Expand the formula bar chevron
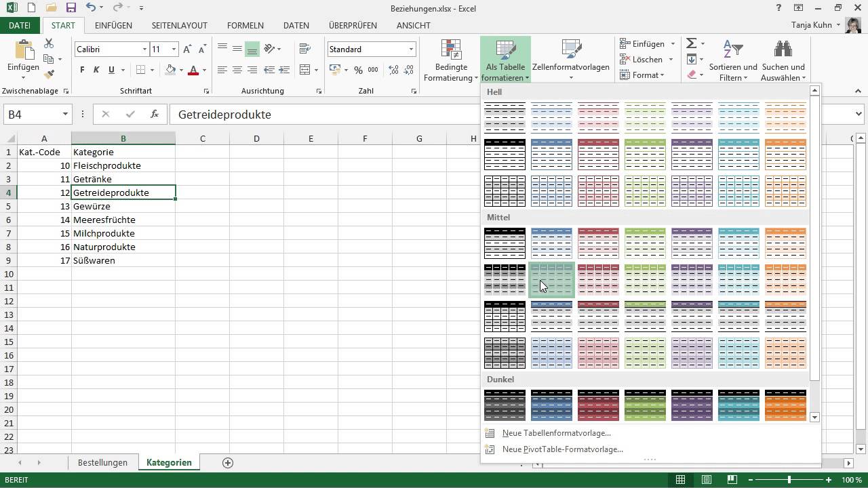 pyautogui.click(x=860, y=115)
